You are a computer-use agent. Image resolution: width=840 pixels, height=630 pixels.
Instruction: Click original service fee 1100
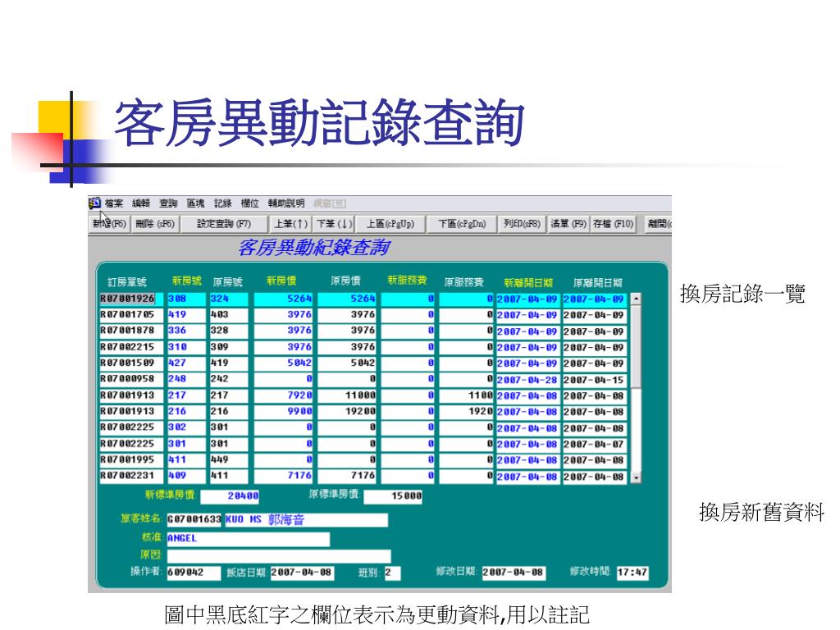466,395
